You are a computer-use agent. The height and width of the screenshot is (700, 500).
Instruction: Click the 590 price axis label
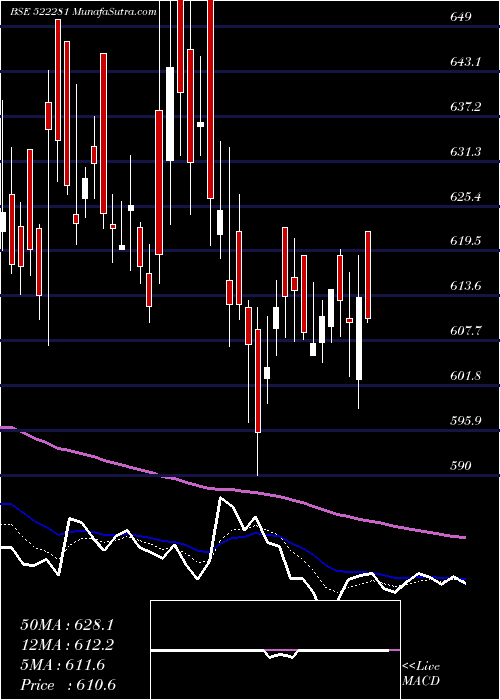click(x=461, y=466)
